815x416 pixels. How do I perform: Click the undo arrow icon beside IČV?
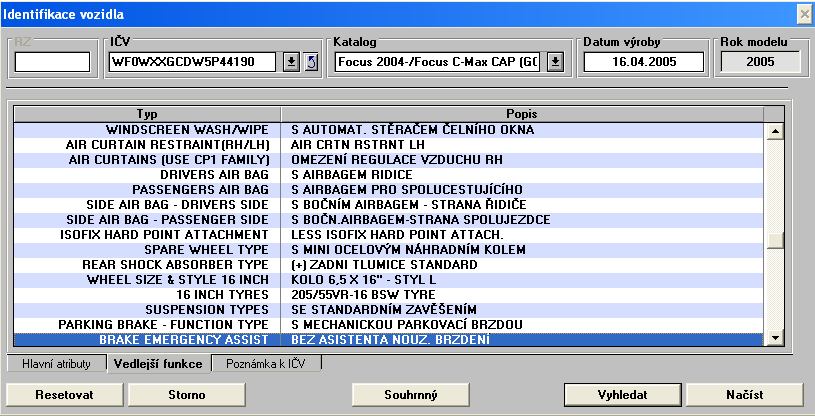310,63
